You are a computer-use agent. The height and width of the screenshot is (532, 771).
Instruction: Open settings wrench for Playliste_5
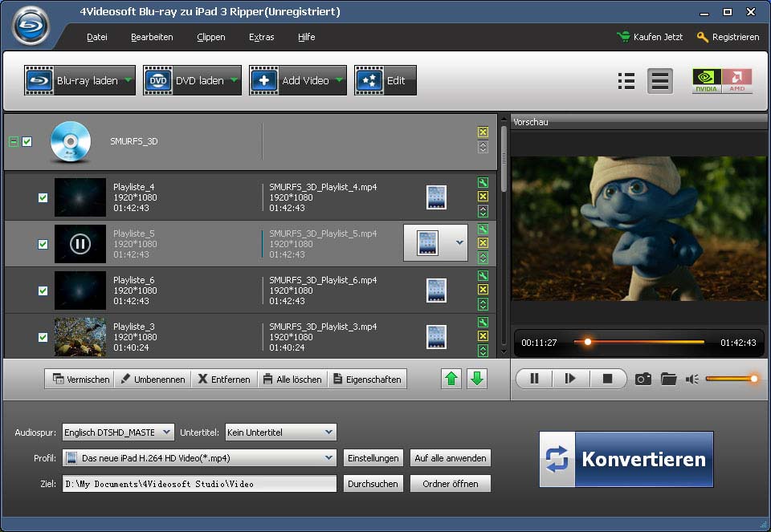[x=483, y=229]
